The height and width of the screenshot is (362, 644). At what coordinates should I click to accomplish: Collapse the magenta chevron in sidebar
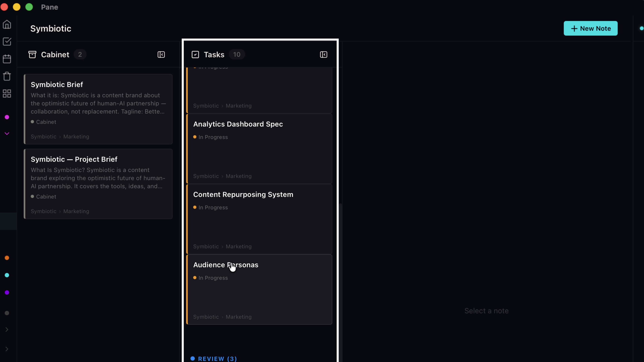click(x=7, y=134)
